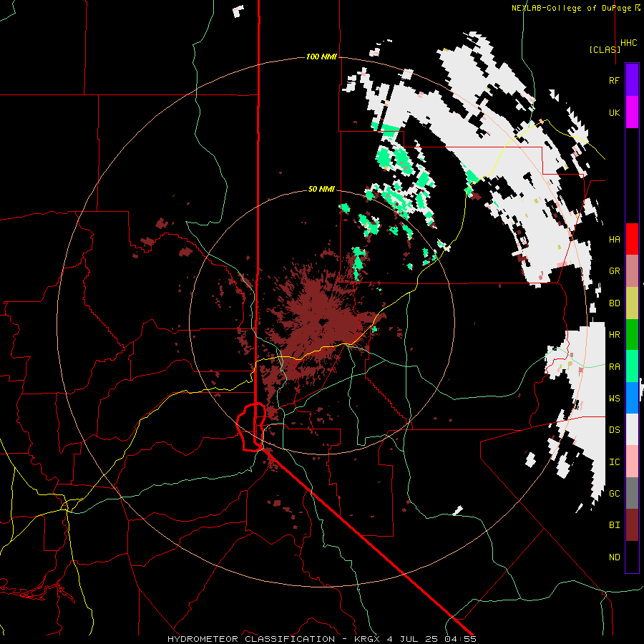644x644 pixels.
Task: Click the NEXLAB-College of DuPage title text
Action: tap(571, 8)
